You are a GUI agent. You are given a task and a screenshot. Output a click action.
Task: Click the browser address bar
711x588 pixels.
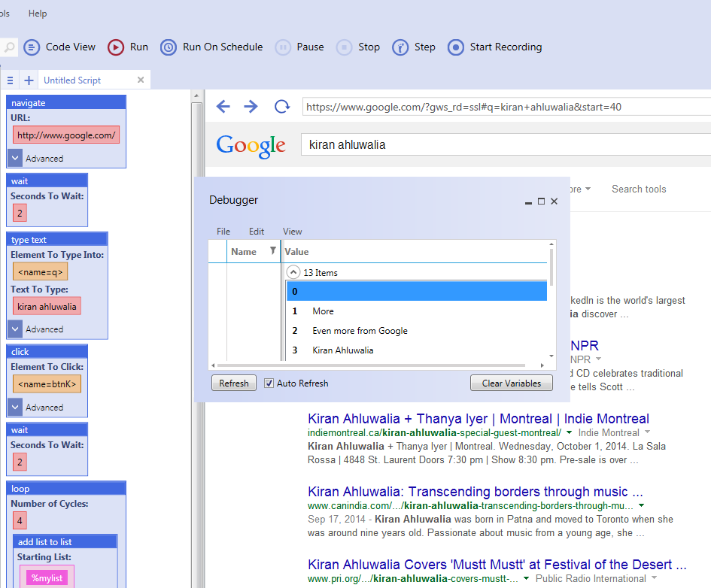click(x=506, y=107)
